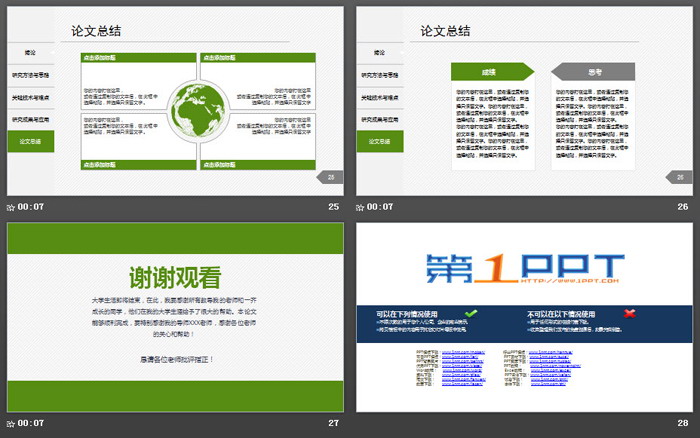Select slide 26 thumbnail with two text columns
700x438 pixels.
pyautogui.click(x=524, y=101)
